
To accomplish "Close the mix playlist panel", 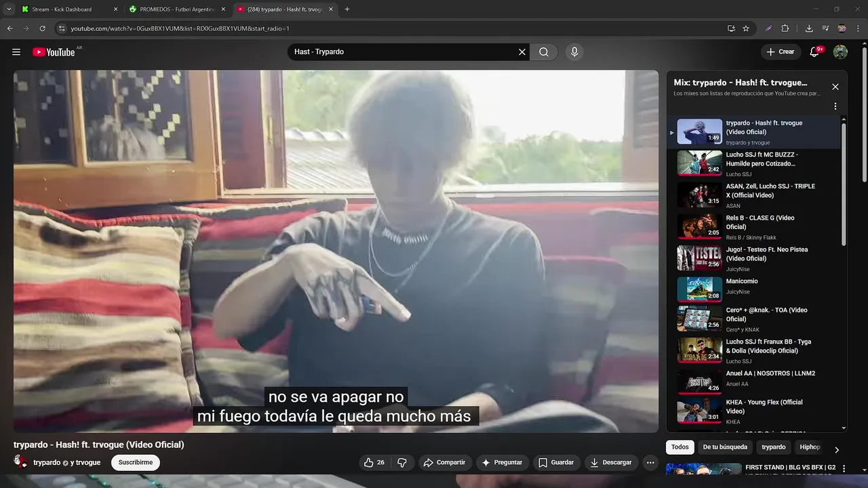I will (x=835, y=87).
